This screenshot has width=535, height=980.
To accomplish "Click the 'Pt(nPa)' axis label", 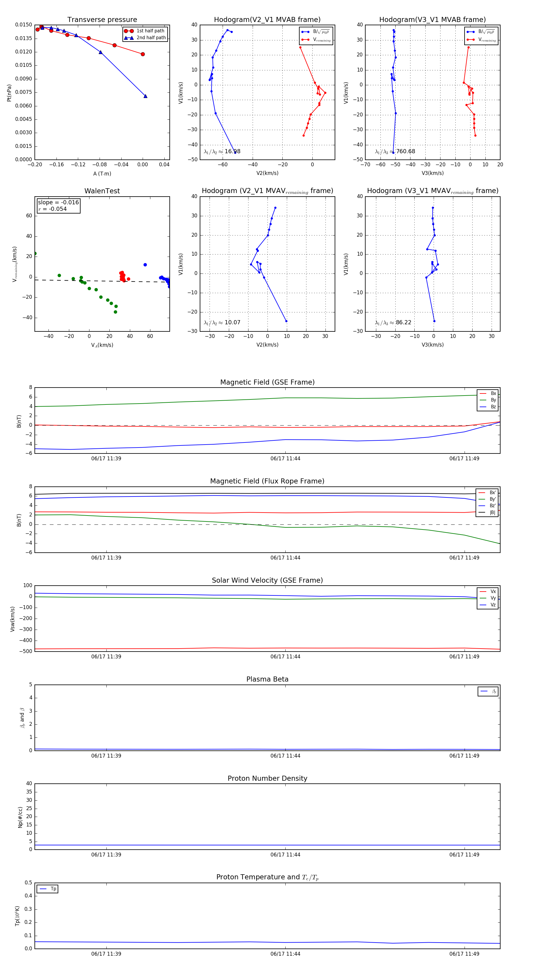I will click(9, 92).
